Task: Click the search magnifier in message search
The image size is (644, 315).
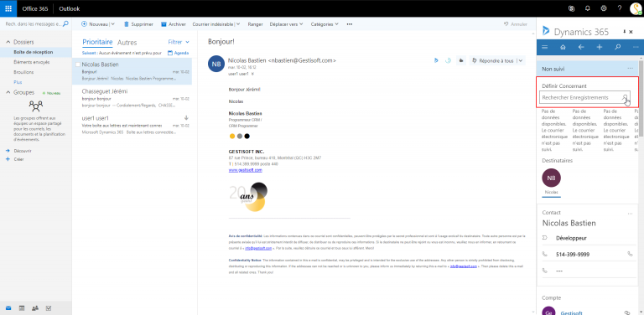Action: [x=65, y=24]
